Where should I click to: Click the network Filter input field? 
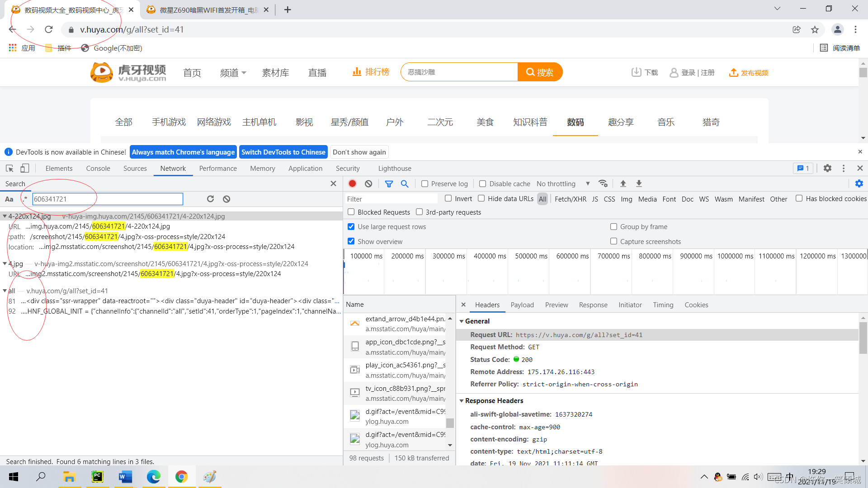[391, 199]
